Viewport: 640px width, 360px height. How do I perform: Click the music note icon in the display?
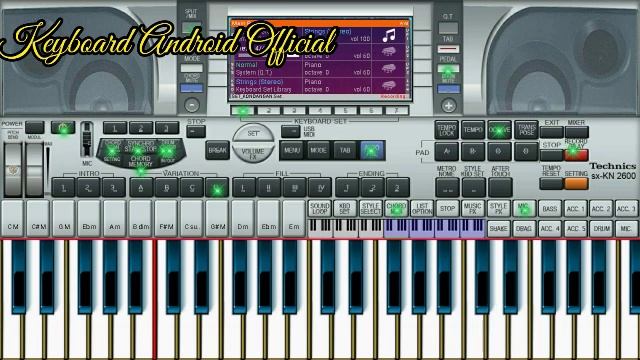389,36
